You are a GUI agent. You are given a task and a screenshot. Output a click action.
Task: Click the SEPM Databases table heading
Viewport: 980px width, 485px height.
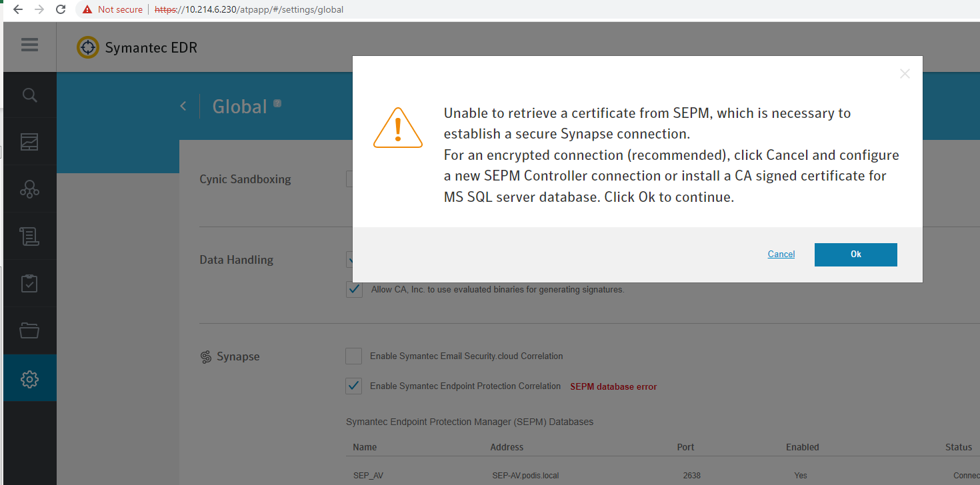(x=470, y=422)
